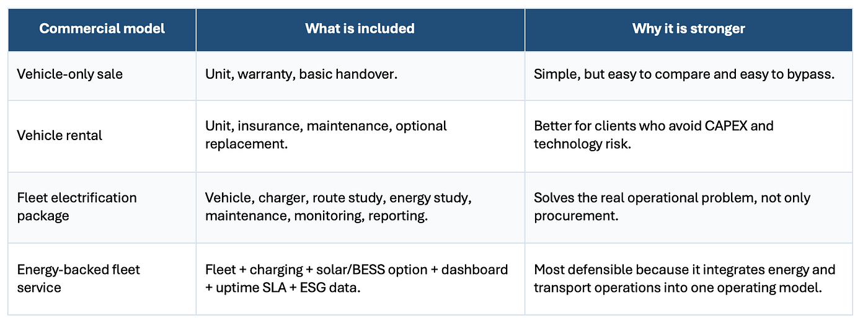Click the "Fleet + charging + solar/BESS" cell

pos(360,279)
